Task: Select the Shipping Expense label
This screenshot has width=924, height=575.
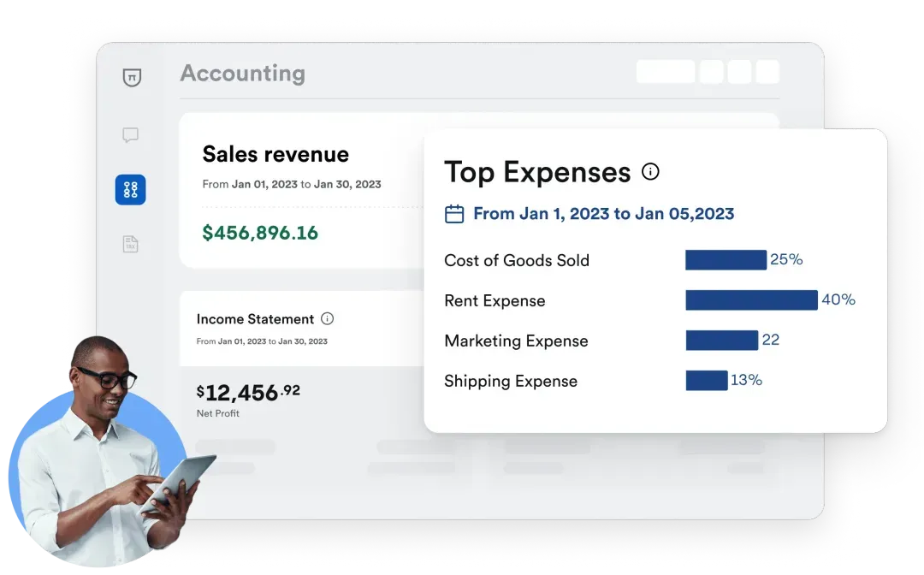Action: 511,381
